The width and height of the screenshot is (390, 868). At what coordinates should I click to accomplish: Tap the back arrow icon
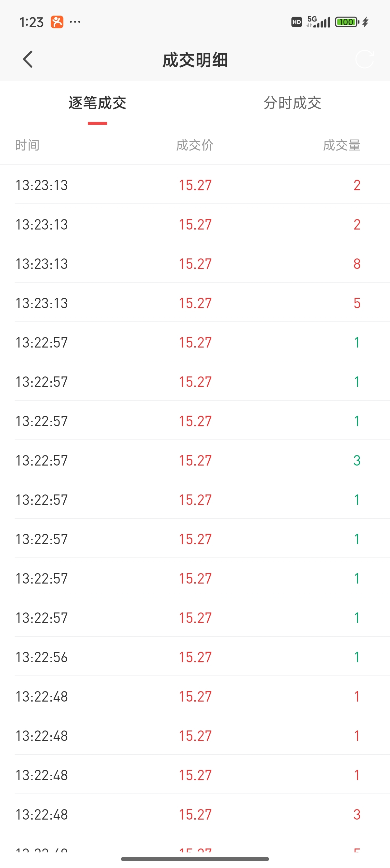[x=28, y=59]
